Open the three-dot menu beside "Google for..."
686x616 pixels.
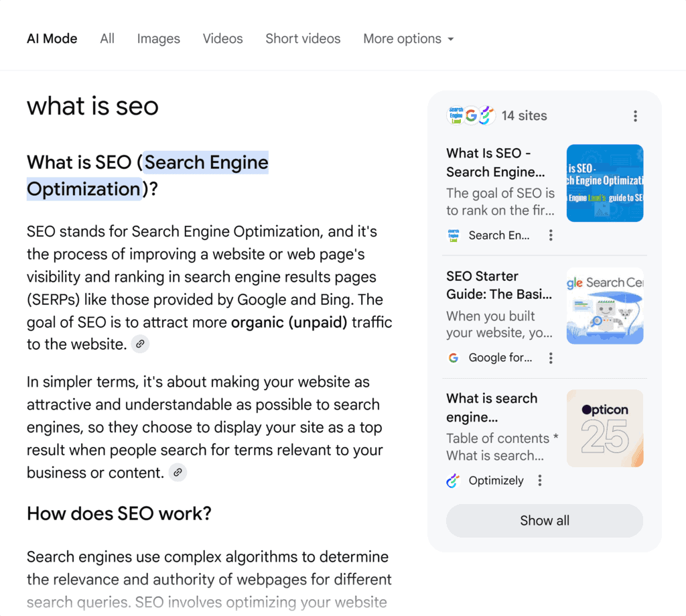pos(551,358)
